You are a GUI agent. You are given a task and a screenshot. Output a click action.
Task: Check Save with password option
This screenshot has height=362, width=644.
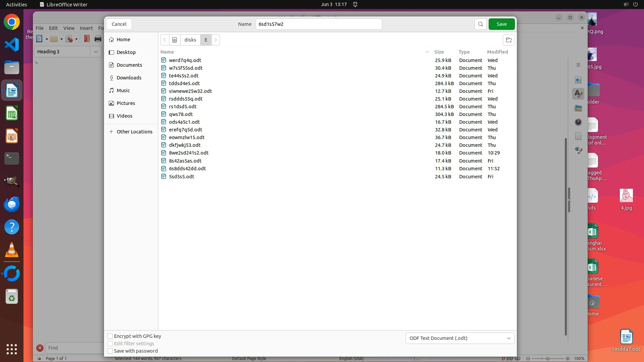pyautogui.click(x=110, y=351)
